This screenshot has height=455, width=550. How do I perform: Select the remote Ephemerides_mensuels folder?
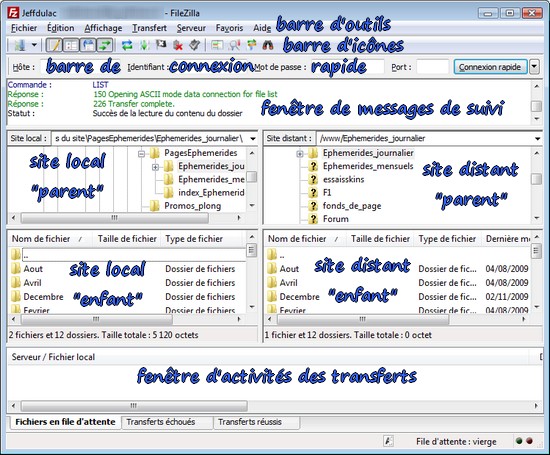(368, 166)
